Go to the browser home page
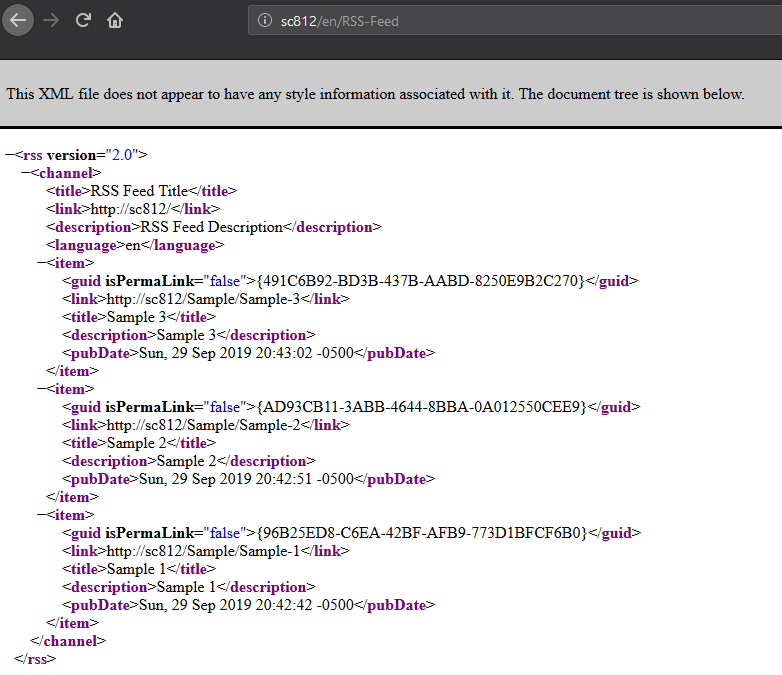 (x=115, y=20)
